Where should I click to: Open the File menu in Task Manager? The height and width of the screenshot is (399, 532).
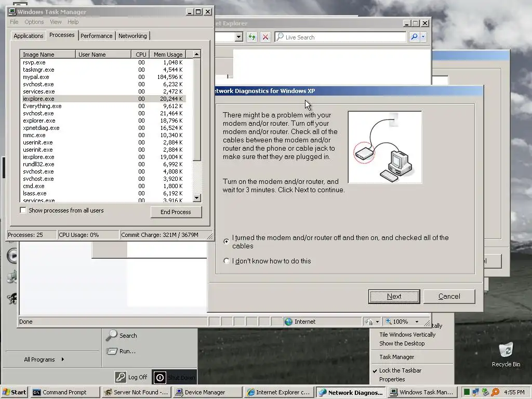[14, 22]
